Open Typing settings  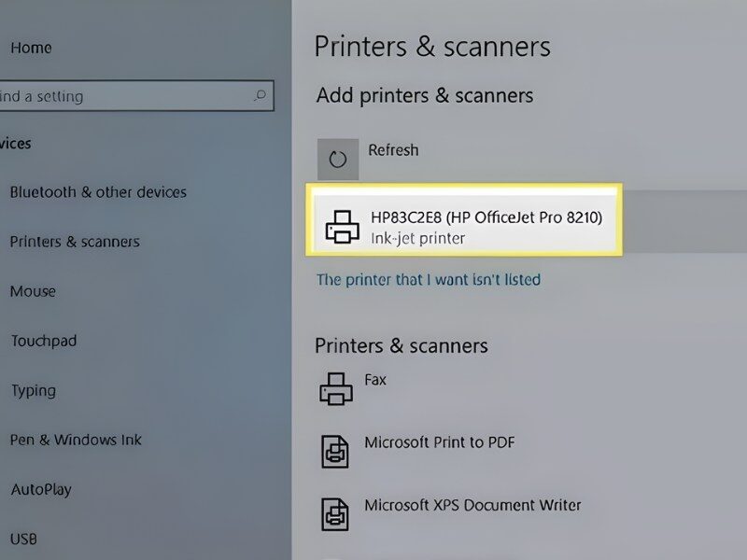pos(34,390)
